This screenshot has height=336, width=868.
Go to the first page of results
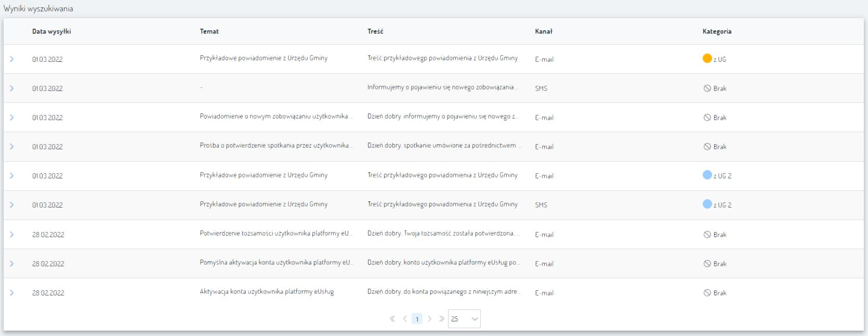392,319
